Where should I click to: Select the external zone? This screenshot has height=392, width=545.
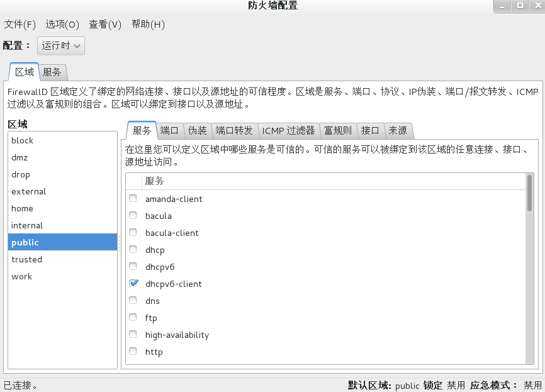(62, 191)
